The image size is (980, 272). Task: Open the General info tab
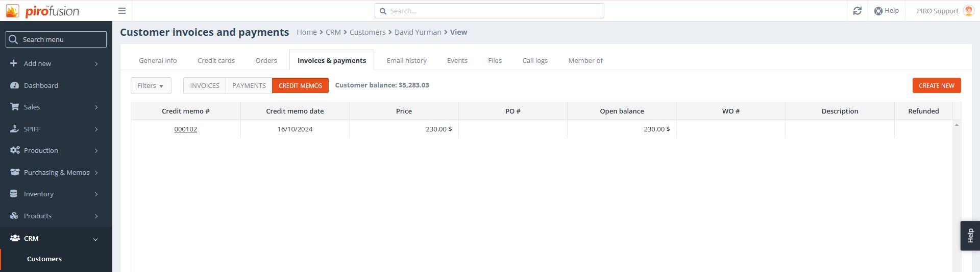[x=158, y=60]
